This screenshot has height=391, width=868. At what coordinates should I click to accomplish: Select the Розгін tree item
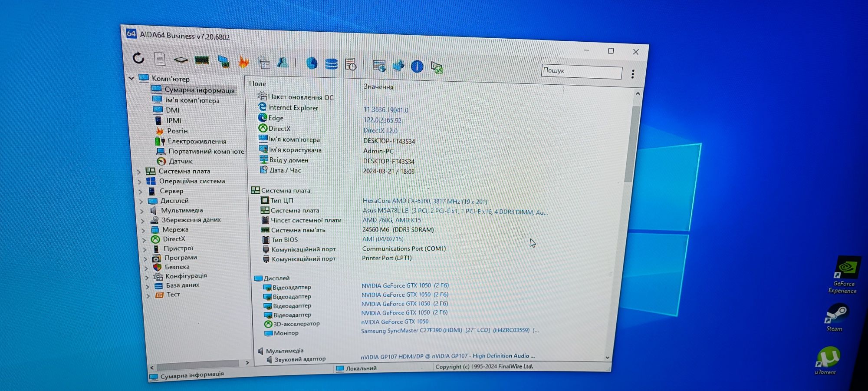[x=178, y=131]
